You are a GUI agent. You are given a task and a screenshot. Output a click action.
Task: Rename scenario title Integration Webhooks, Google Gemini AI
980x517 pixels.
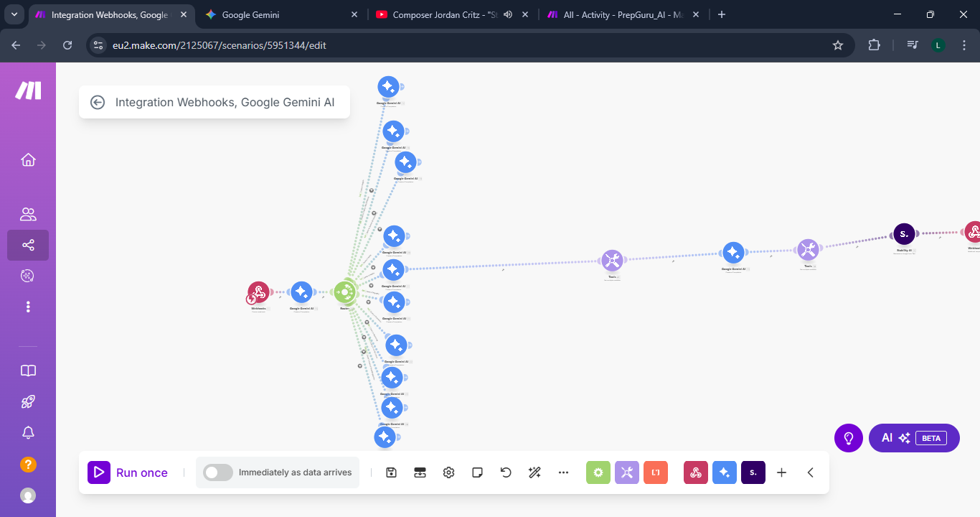click(225, 102)
